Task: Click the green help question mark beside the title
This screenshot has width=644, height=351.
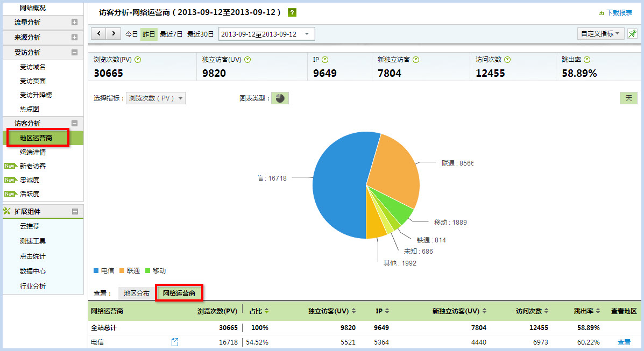Action: [292, 12]
